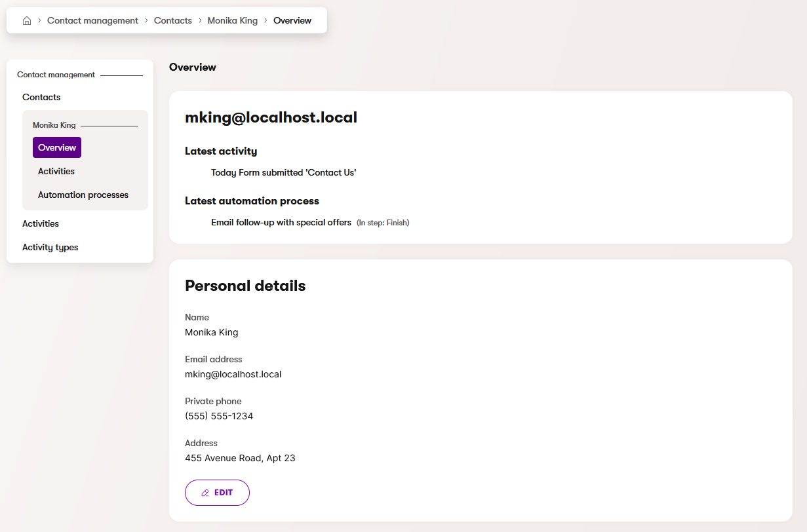Open Contacts in the left sidebar
This screenshot has height=532, width=807.
(x=41, y=97)
